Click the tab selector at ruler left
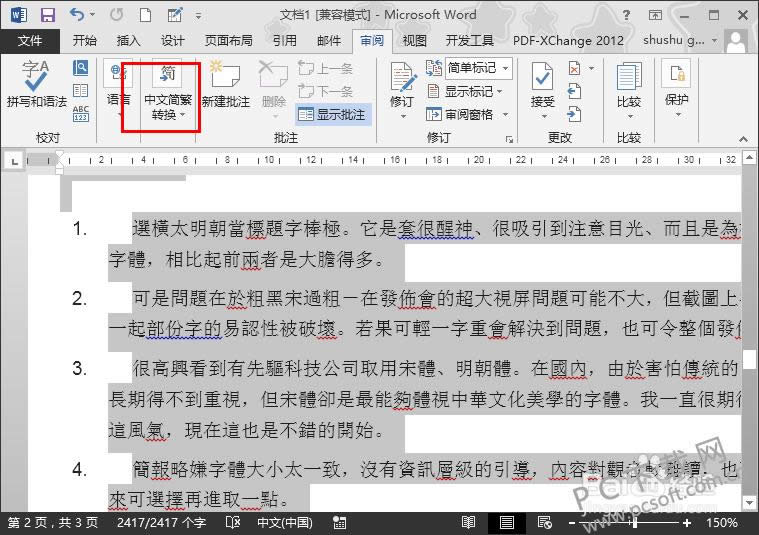The width and height of the screenshot is (759, 535). (x=15, y=161)
